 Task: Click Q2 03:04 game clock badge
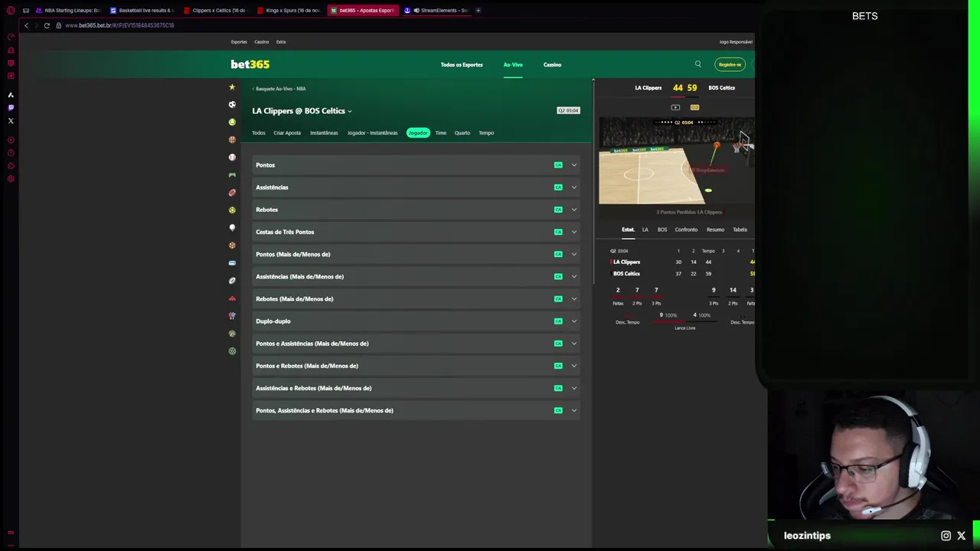[x=568, y=111]
